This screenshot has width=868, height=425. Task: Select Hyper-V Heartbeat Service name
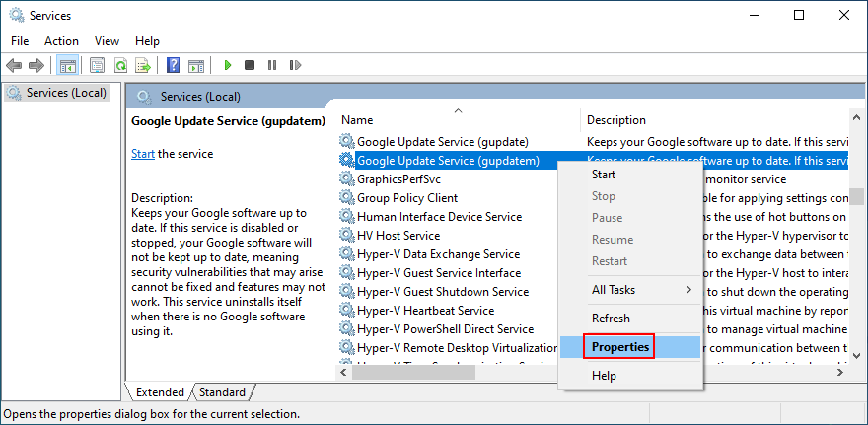(426, 311)
